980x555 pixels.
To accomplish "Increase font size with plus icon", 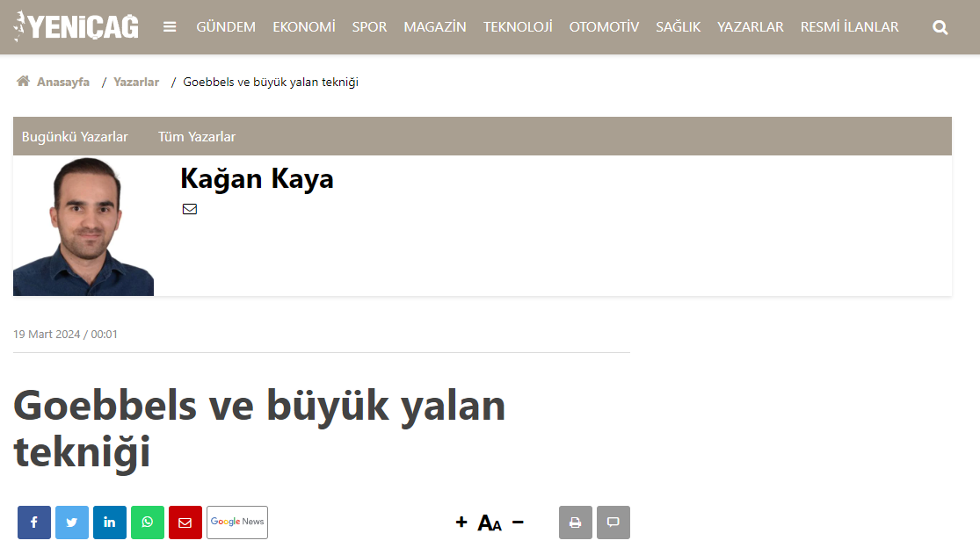I will 461,522.
